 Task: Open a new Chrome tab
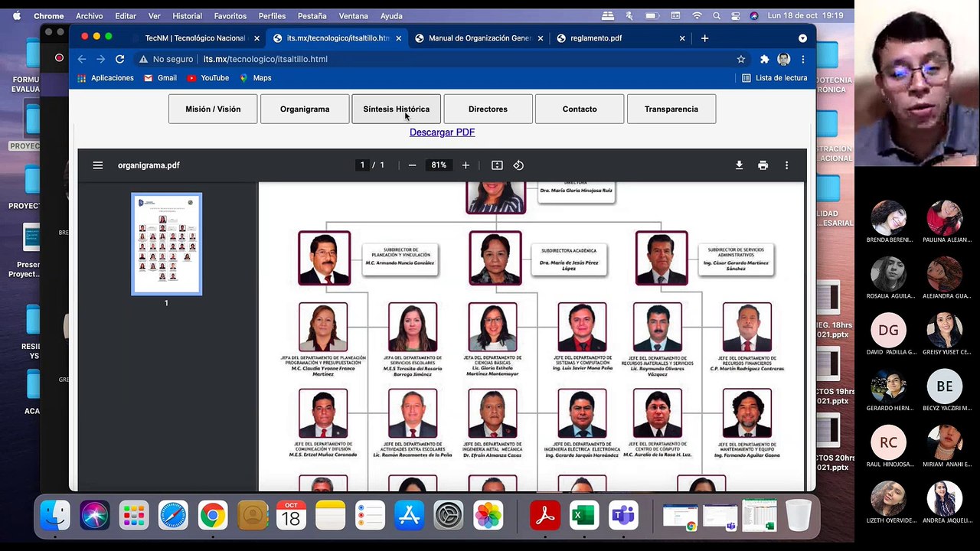704,38
